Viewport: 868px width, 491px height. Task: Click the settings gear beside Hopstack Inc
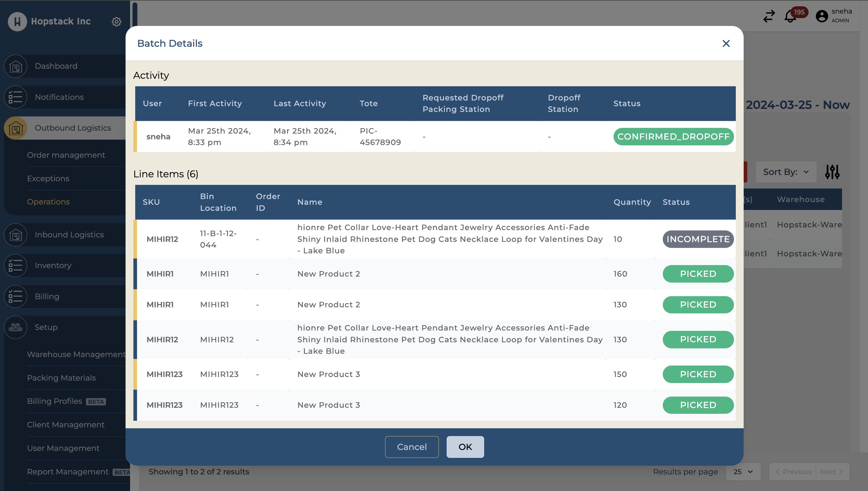pyautogui.click(x=116, y=22)
